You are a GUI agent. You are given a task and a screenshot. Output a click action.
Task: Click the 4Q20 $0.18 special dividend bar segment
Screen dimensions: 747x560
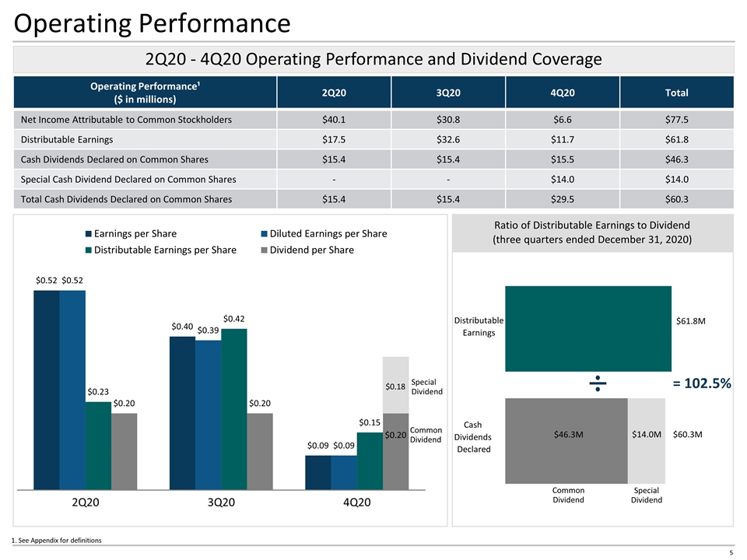coord(396,385)
